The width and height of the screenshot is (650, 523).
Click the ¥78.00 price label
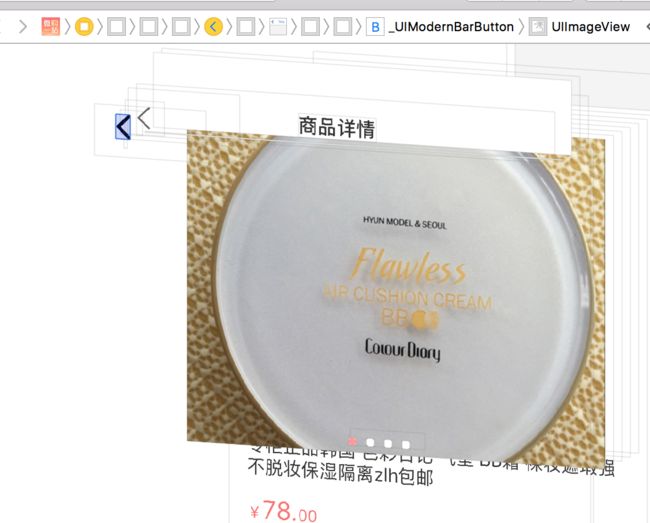coord(284,511)
